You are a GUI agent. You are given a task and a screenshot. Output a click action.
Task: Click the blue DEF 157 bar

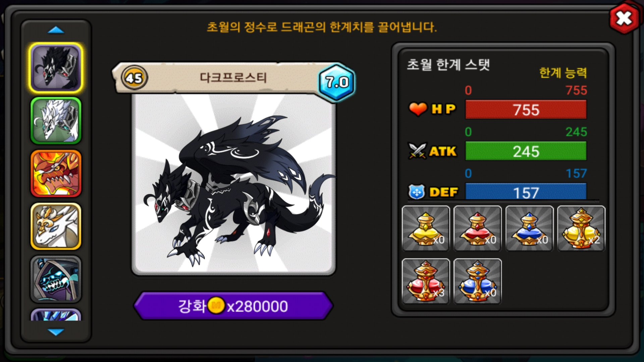coord(526,191)
